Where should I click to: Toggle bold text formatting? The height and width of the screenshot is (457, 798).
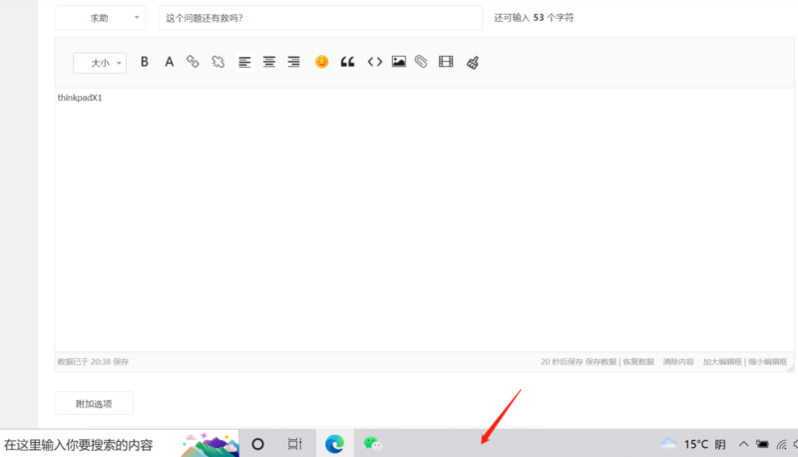tap(144, 62)
